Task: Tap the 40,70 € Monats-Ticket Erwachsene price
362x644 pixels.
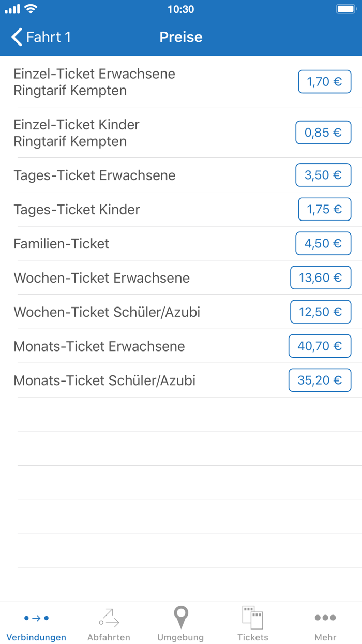Action: tap(320, 346)
